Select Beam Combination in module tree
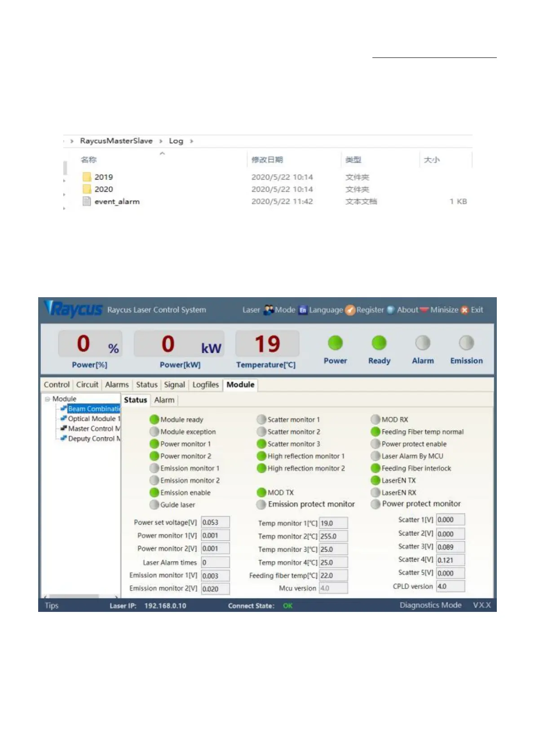Image resolution: width=535 pixels, height=756 pixels. tap(94, 409)
